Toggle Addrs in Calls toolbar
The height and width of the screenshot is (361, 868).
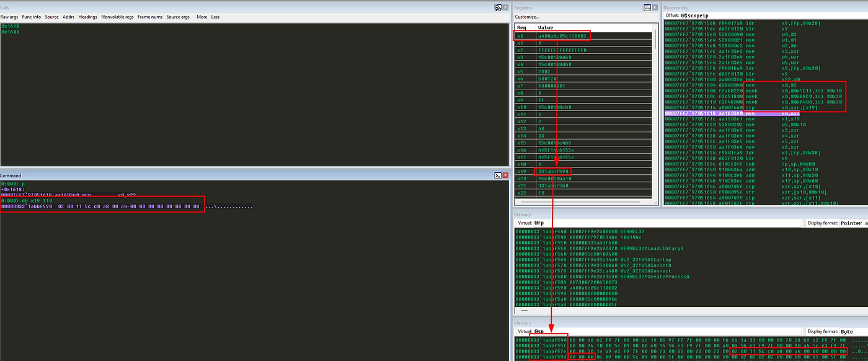69,17
